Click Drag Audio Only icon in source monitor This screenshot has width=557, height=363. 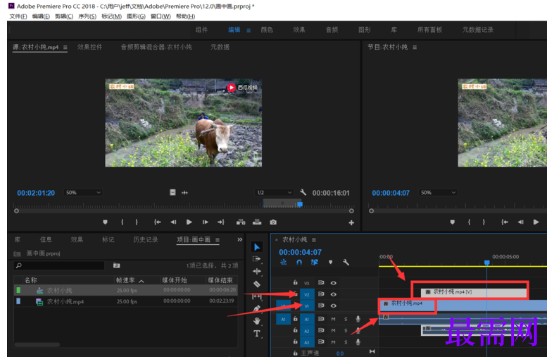(185, 193)
